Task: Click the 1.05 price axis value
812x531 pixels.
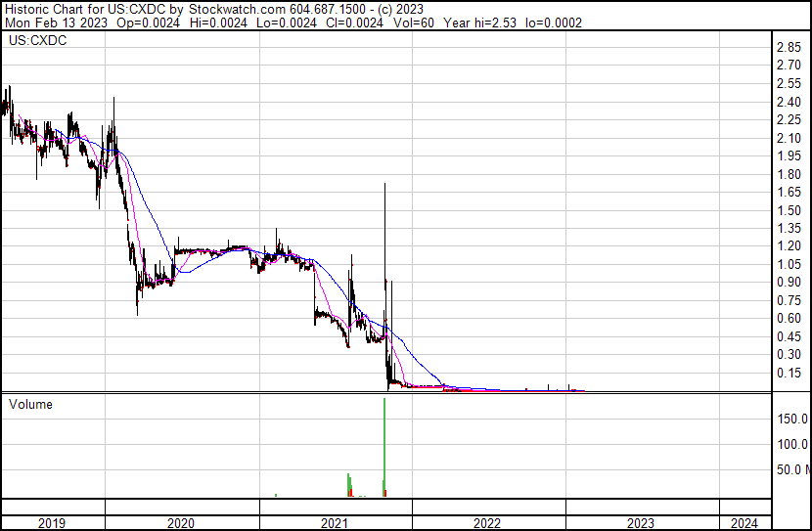Action: [x=789, y=264]
